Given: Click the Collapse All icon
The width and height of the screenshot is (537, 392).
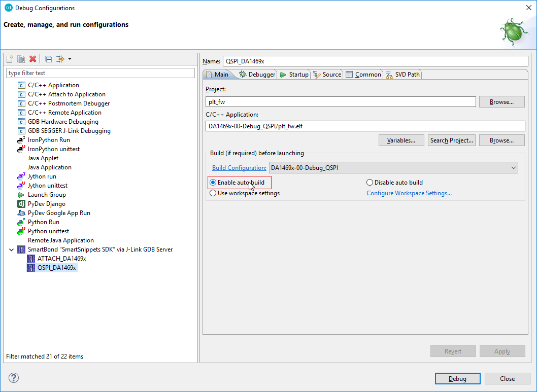Looking at the screenshot, I should point(48,59).
